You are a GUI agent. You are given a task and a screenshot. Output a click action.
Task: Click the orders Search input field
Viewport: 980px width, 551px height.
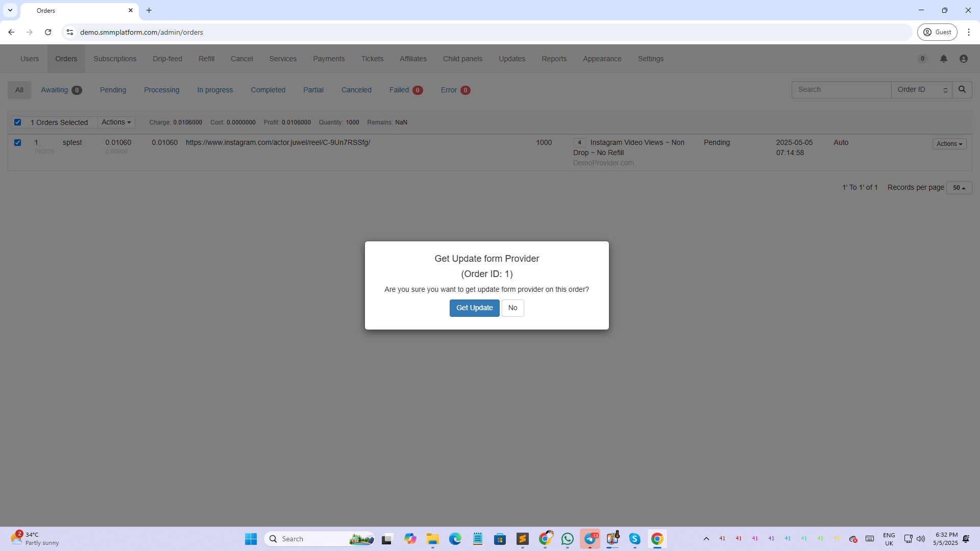tap(841, 89)
